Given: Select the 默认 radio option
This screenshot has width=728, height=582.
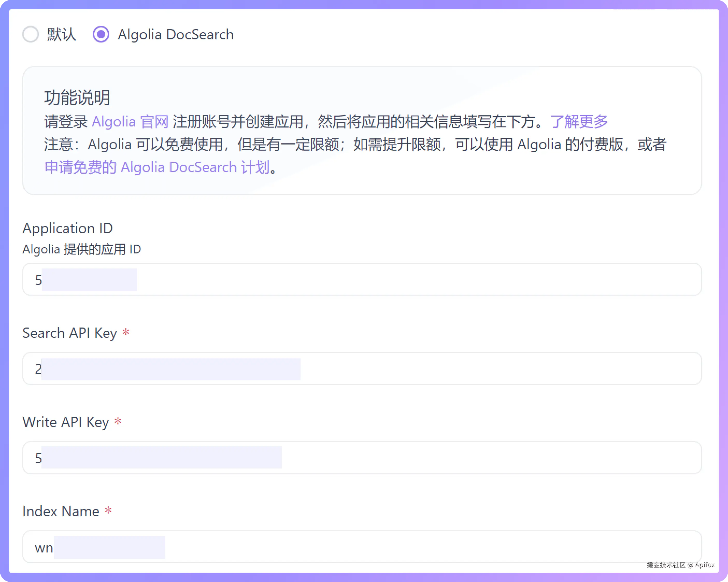Looking at the screenshot, I should click(x=31, y=34).
